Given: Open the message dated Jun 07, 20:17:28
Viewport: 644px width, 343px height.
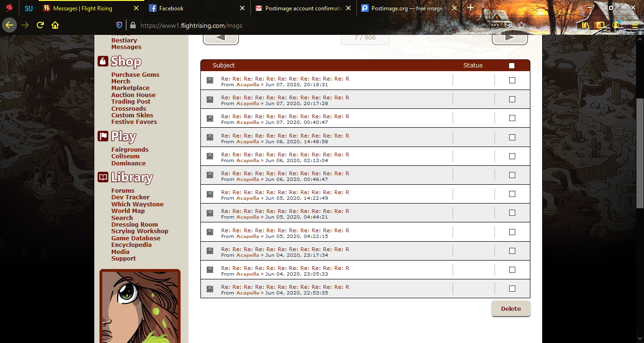Looking at the screenshot, I should click(x=285, y=98).
